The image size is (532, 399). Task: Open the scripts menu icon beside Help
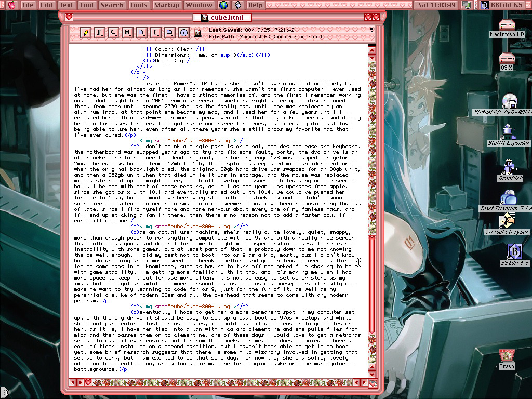(238, 5)
